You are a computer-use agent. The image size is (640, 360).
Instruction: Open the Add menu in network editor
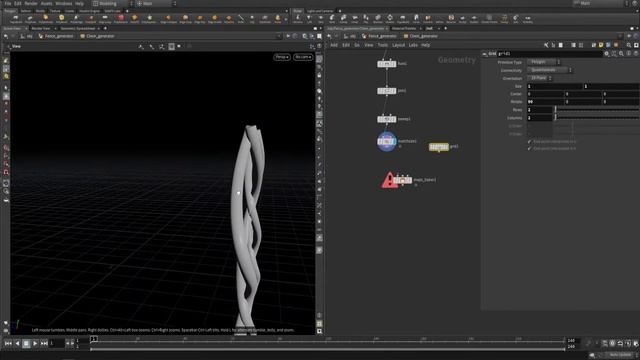pyautogui.click(x=334, y=45)
